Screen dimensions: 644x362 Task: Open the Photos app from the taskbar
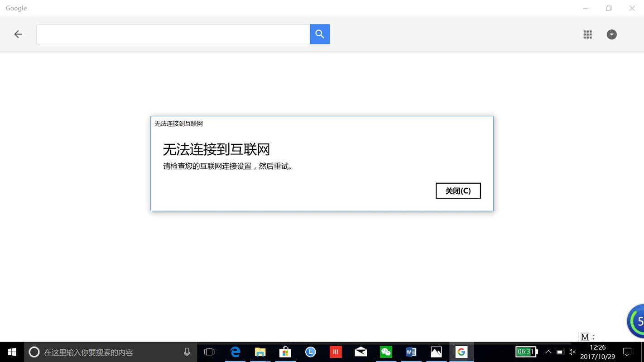click(x=436, y=352)
